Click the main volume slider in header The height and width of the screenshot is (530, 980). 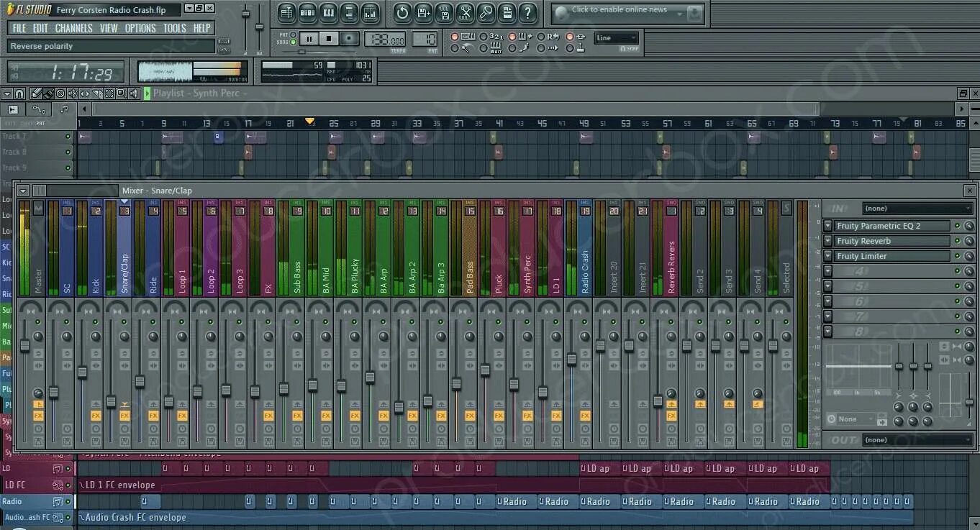(x=245, y=14)
